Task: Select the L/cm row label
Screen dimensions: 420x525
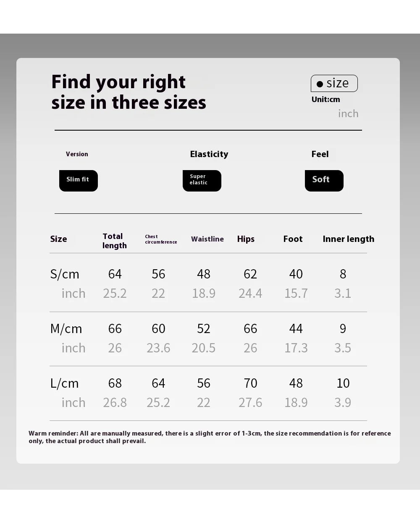Action: click(64, 383)
